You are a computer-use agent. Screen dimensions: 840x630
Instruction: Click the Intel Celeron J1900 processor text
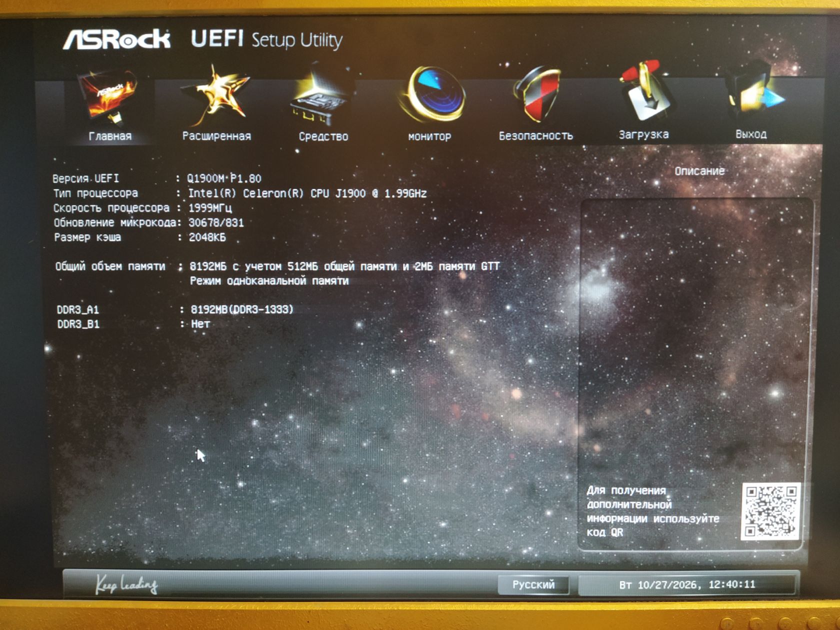pos(307,193)
